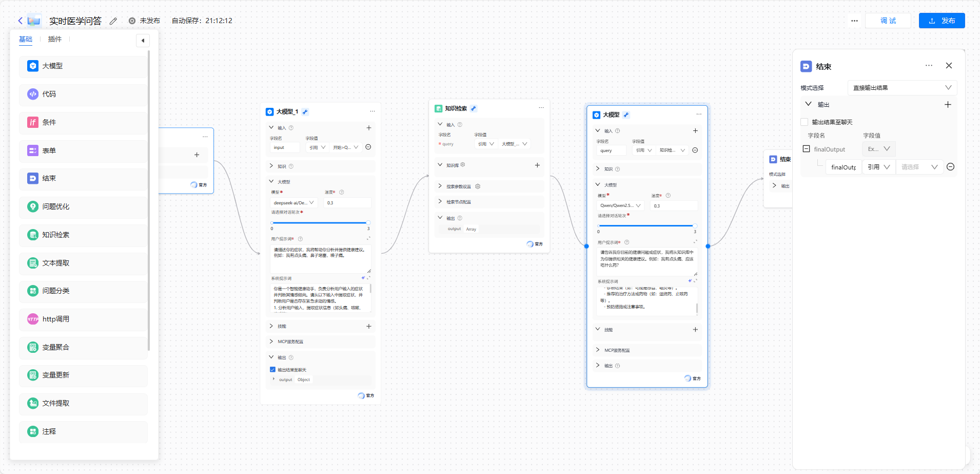Open the deepseek-ai model dropdown in the 大模型_1 node
The image size is (980, 474).
(x=294, y=203)
